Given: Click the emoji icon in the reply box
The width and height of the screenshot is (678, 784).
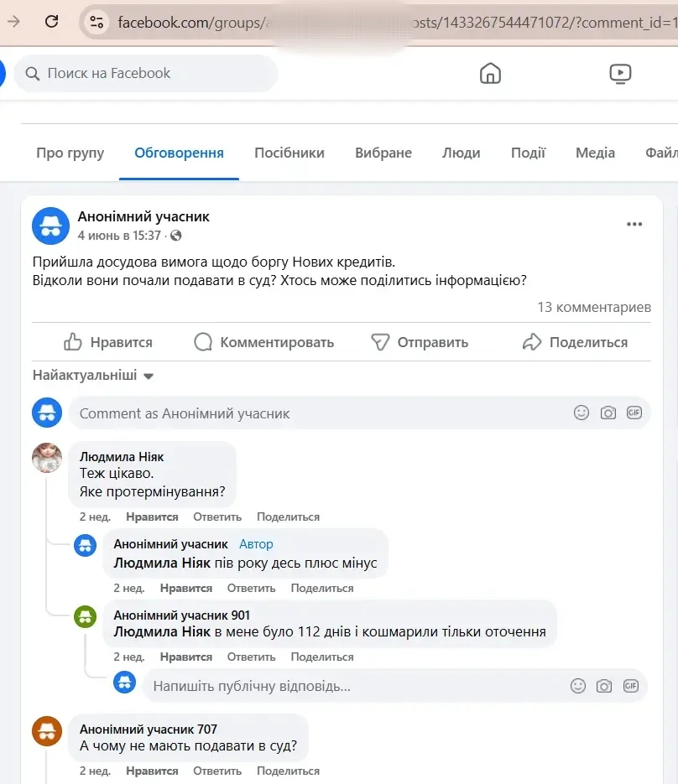Looking at the screenshot, I should click(x=577, y=686).
